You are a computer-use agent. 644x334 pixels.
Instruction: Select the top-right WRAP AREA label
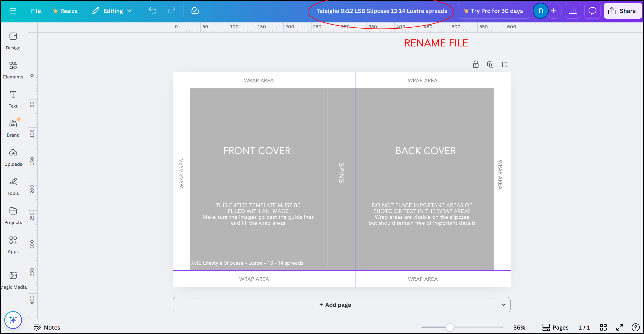[x=422, y=80]
